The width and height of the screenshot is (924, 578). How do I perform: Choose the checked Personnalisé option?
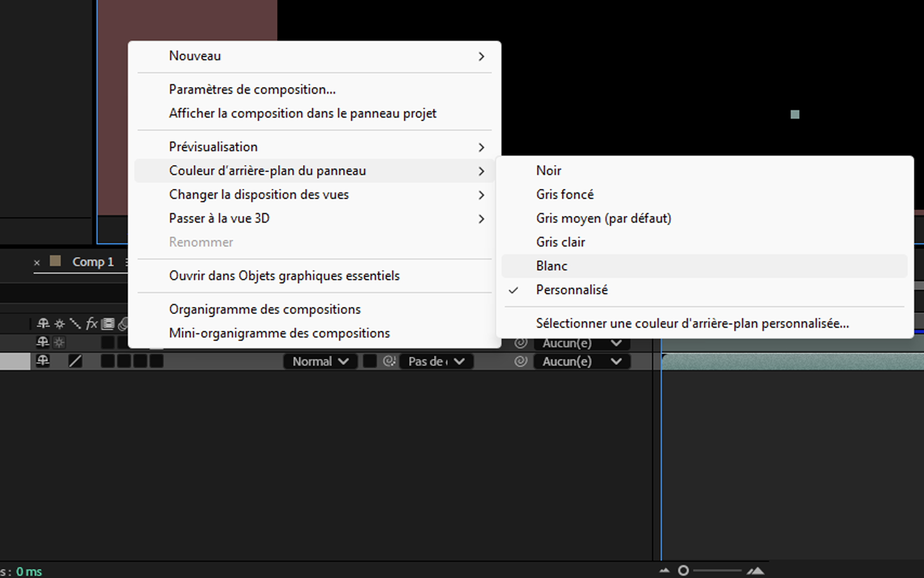point(705,290)
